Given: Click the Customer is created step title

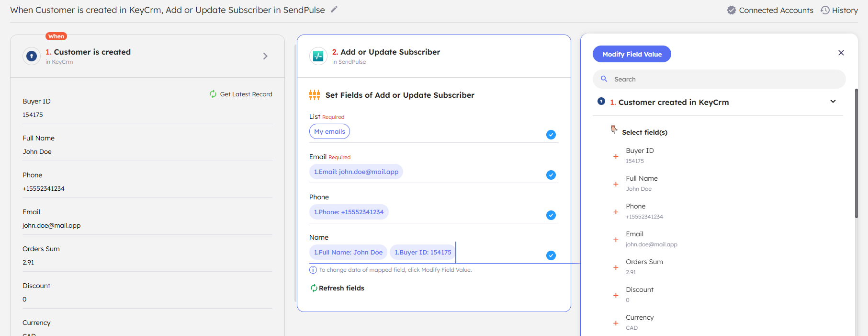Looking at the screenshot, I should (88, 52).
